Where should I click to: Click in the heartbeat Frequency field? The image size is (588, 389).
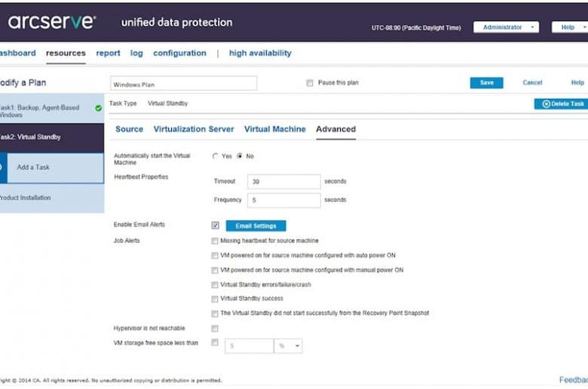pyautogui.click(x=284, y=201)
